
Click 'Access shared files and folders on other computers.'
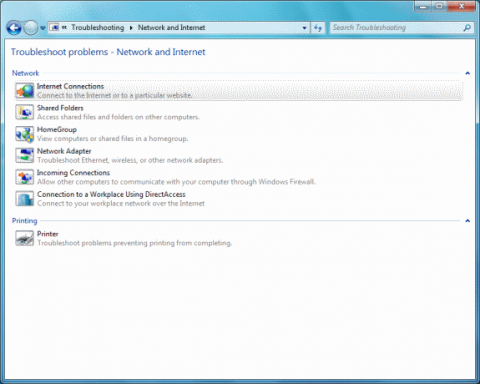tap(118, 117)
